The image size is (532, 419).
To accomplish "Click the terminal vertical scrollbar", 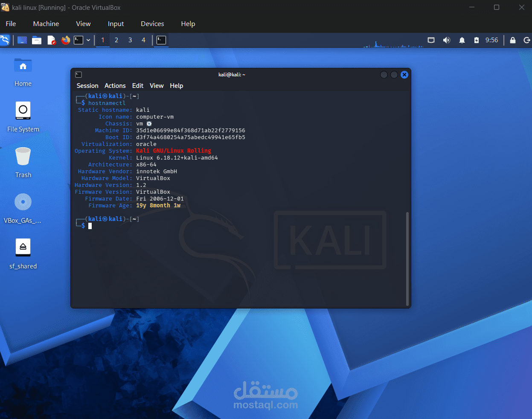I will click(x=407, y=258).
